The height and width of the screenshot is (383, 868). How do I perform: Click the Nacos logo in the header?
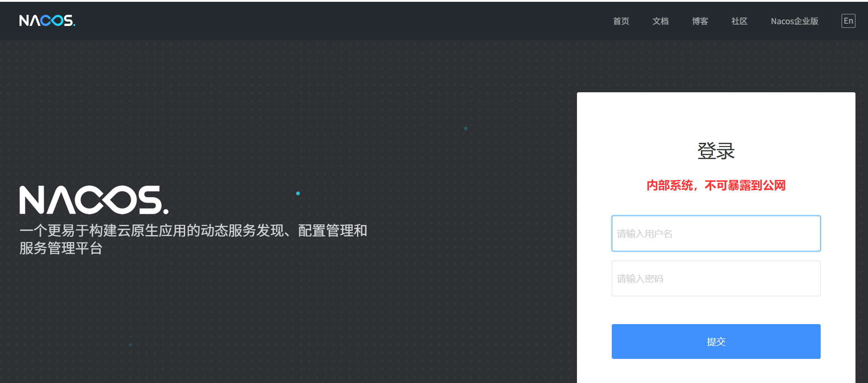tap(47, 20)
